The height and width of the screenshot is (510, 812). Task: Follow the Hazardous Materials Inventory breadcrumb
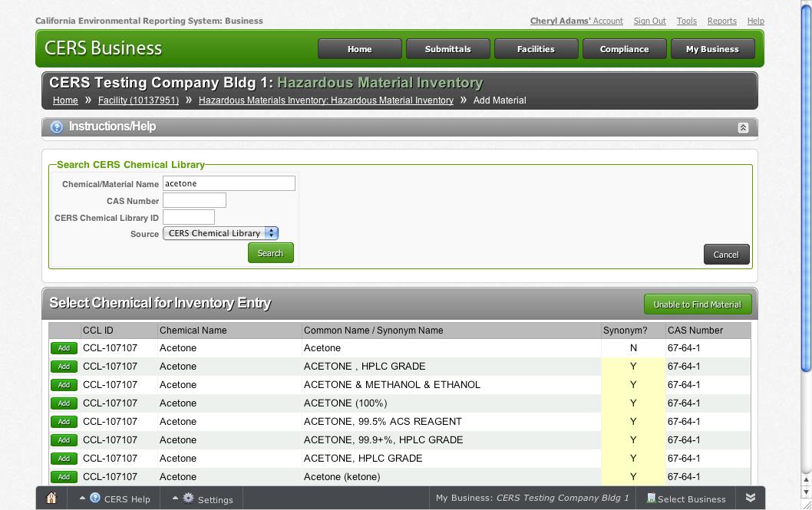[325, 100]
